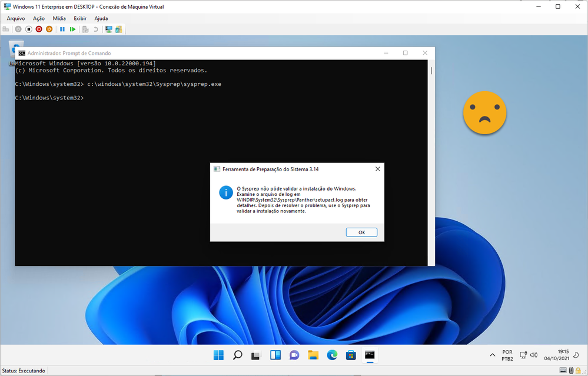The height and width of the screenshot is (376, 588).
Task: Click the Share toolbar icon
Action: [119, 29]
